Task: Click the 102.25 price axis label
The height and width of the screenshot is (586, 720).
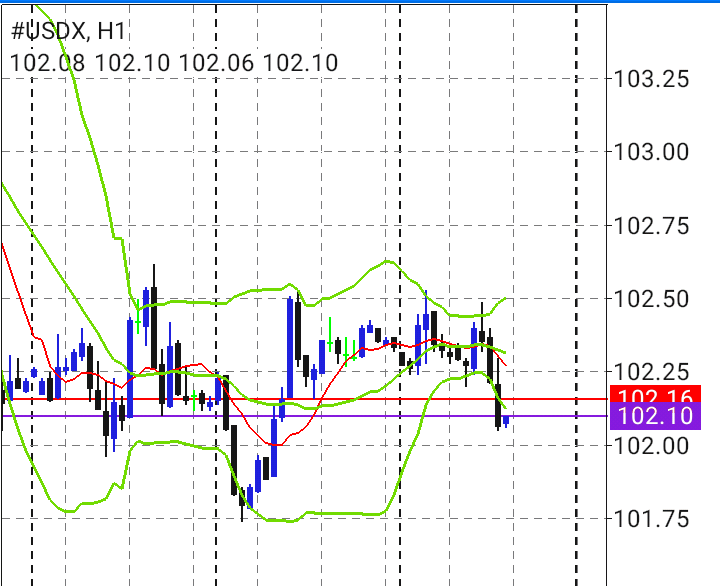Action: coord(651,372)
